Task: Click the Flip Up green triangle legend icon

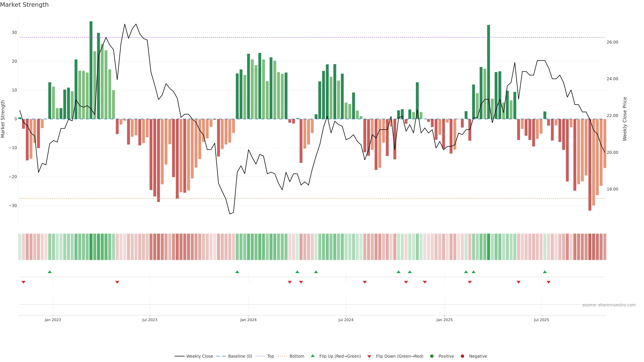Action: coord(312,356)
